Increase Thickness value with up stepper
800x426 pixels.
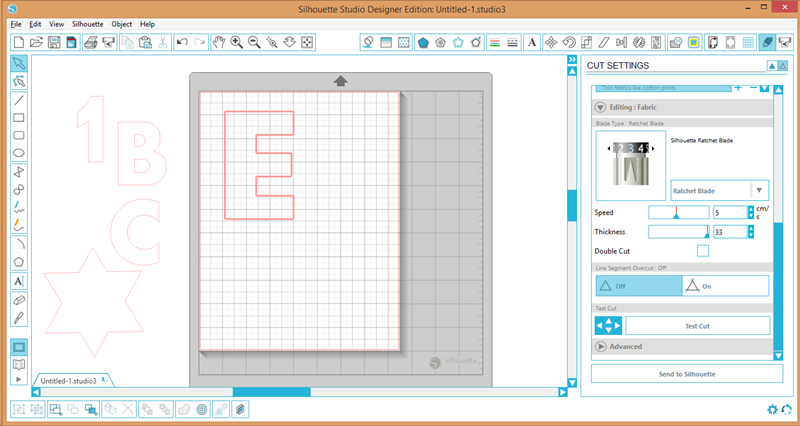click(x=751, y=229)
